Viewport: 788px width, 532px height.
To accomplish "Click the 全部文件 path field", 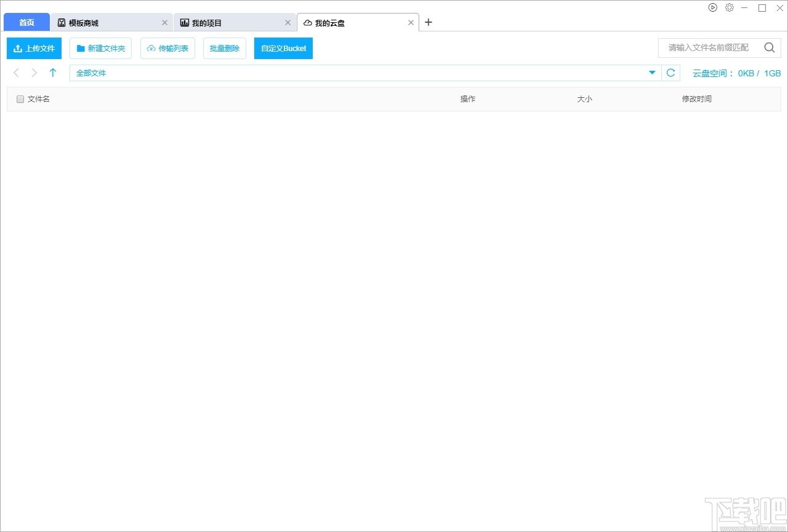I will click(x=366, y=73).
